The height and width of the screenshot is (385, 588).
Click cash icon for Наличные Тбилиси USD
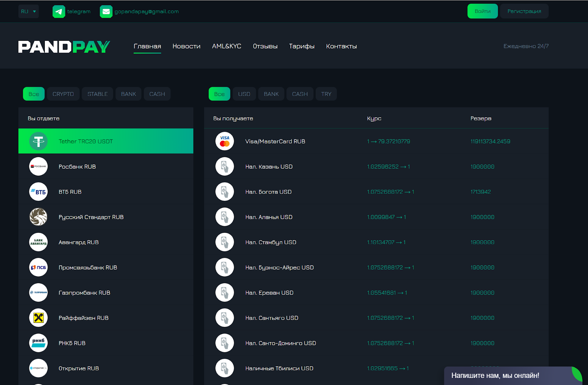pyautogui.click(x=225, y=368)
